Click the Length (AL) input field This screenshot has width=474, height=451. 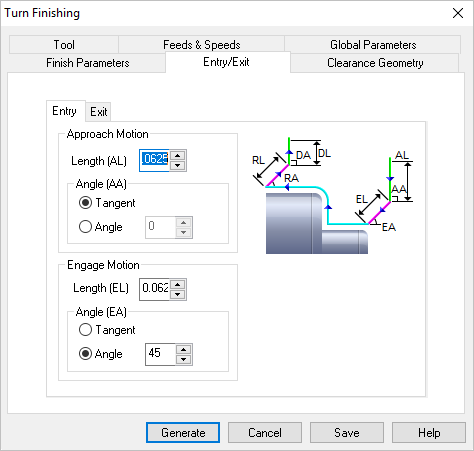154,160
